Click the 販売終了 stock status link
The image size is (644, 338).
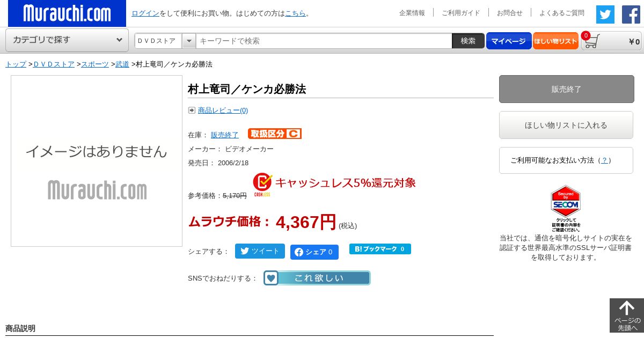point(225,135)
